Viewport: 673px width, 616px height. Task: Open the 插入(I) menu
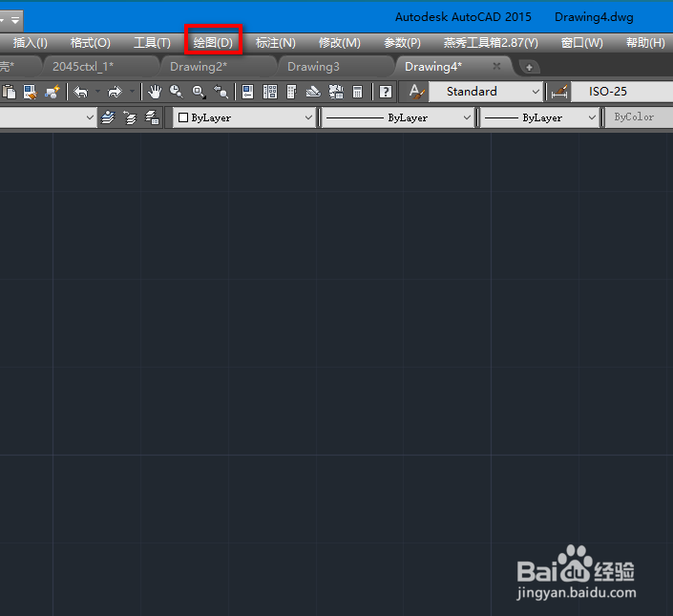pos(30,43)
